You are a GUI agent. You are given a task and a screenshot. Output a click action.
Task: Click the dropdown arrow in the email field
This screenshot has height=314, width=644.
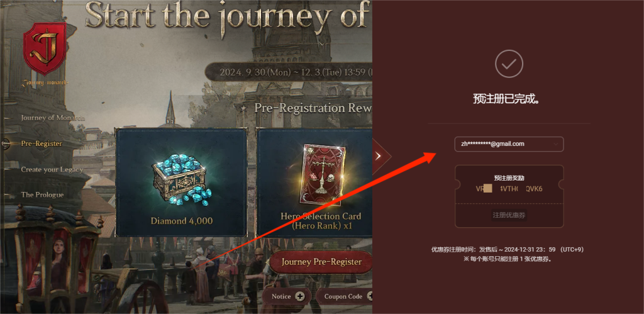(556, 144)
